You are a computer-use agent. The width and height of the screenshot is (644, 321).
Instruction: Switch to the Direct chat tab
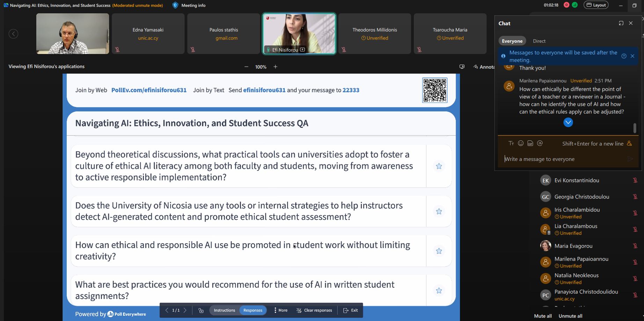point(539,41)
